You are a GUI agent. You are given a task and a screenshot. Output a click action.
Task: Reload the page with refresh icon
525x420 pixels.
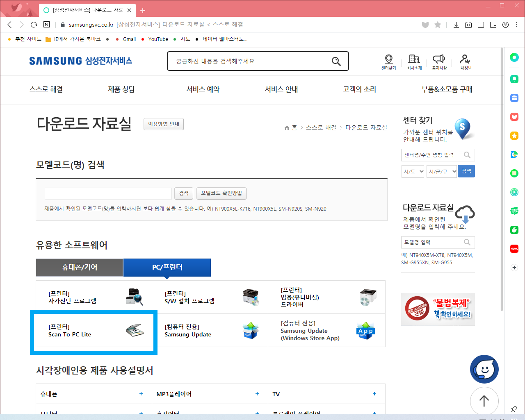click(34, 25)
